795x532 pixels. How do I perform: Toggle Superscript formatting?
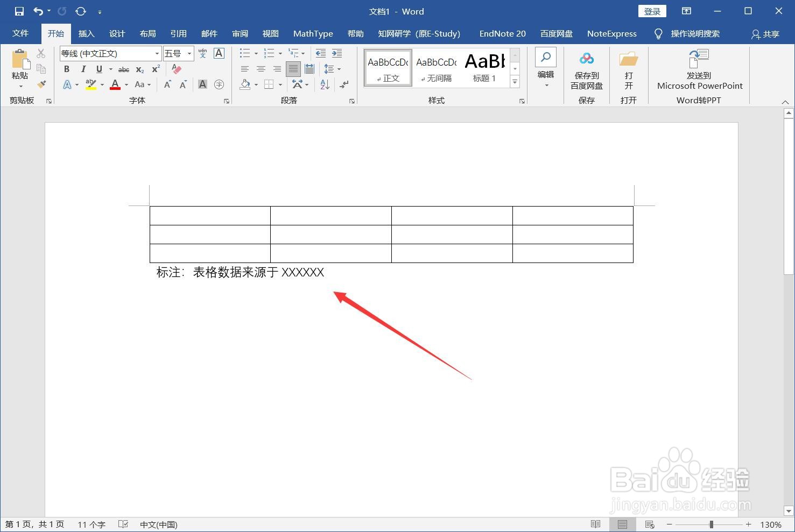click(x=156, y=69)
